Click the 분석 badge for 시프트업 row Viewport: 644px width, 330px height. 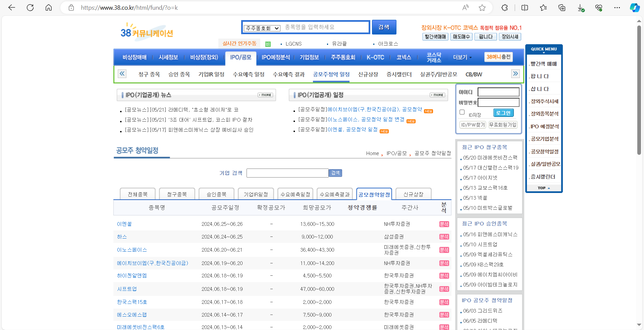pos(444,289)
